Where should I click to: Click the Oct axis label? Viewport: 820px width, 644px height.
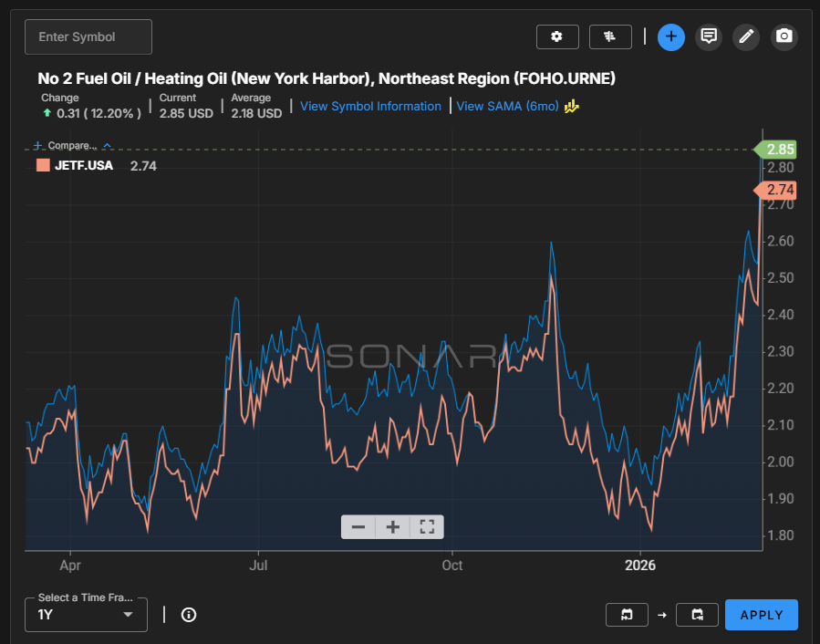click(x=452, y=566)
